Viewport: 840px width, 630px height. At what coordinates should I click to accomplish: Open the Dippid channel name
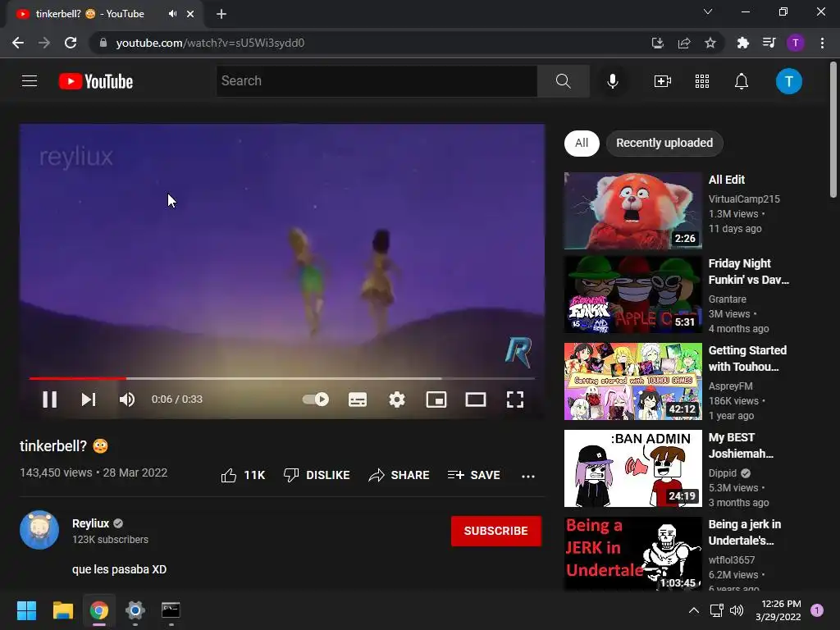(722, 473)
